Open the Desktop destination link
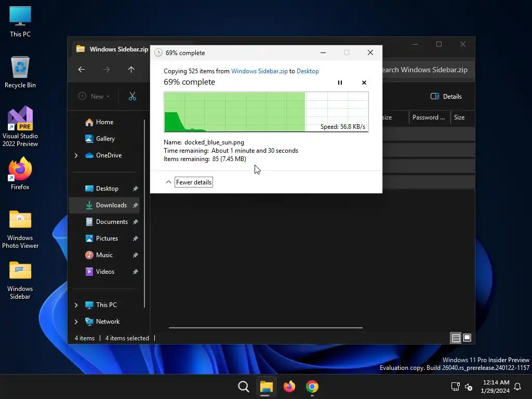Screen dimensions: 532x399 [308, 71]
